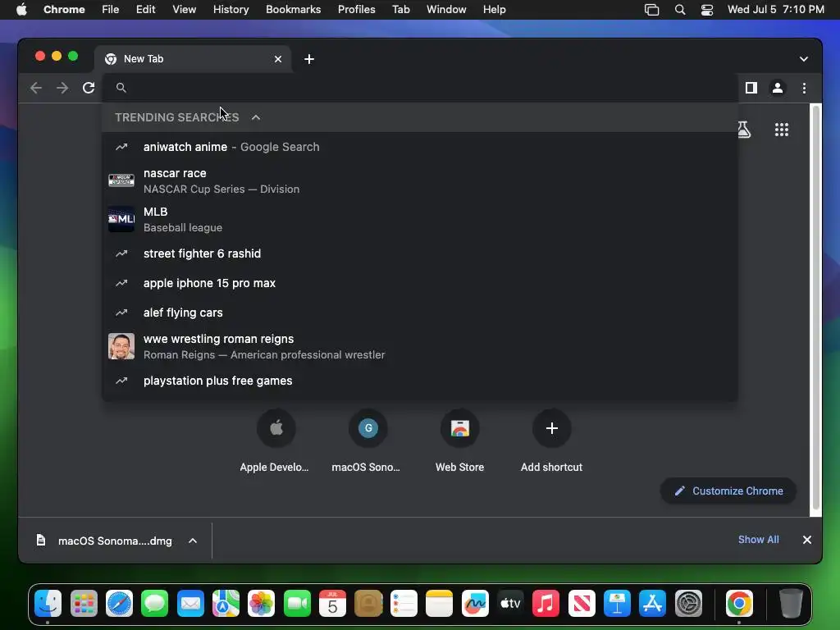This screenshot has height=630, width=840.
Task: Click the macOS Sonoma shortcut icon
Action: point(368,428)
